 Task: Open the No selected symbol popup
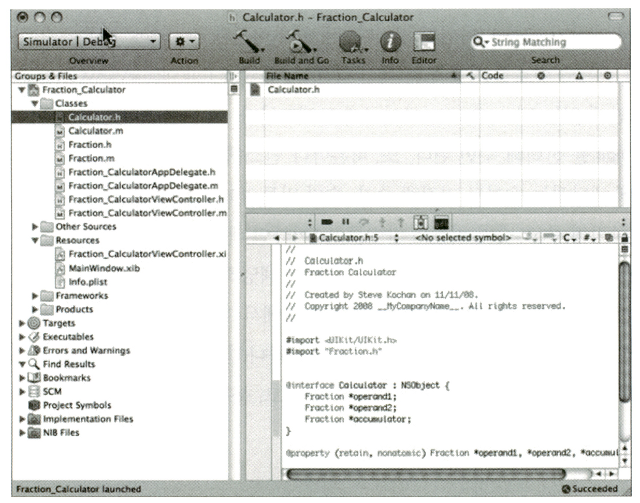(462, 239)
